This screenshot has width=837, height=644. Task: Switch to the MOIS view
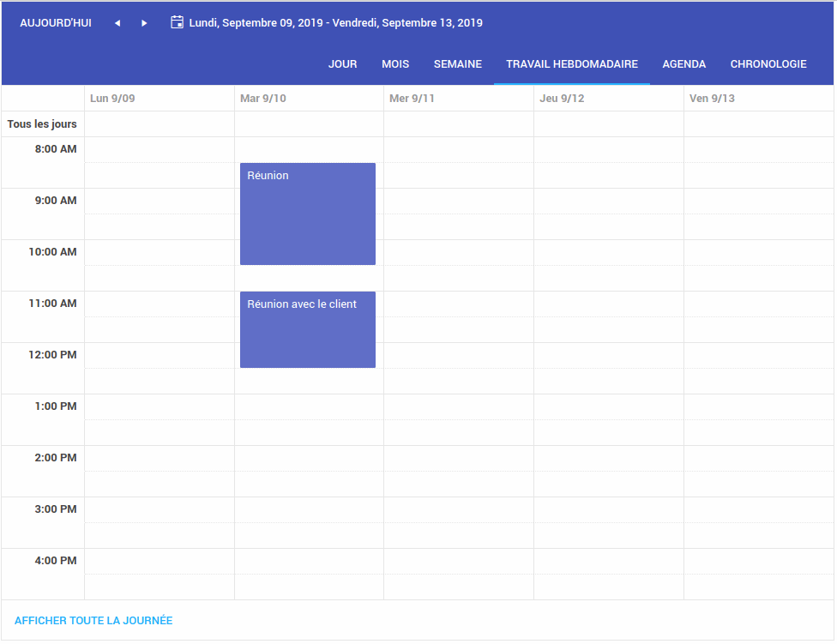(x=395, y=64)
